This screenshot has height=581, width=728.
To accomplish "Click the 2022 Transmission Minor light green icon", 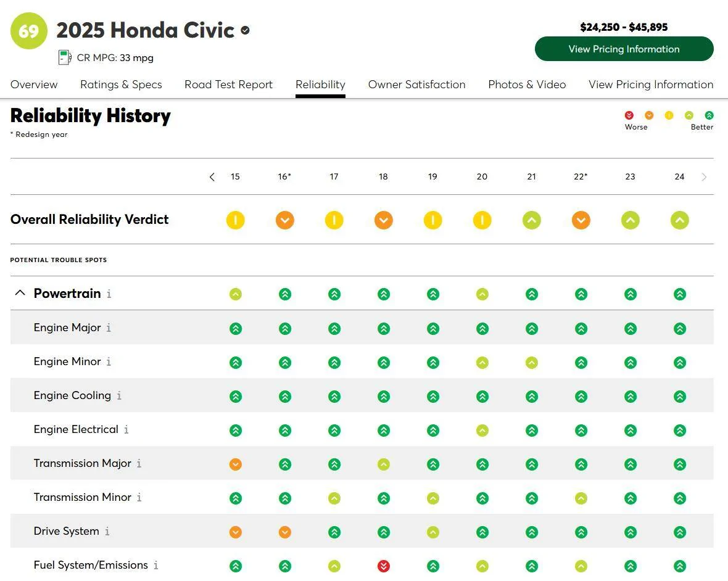I will 581,498.
